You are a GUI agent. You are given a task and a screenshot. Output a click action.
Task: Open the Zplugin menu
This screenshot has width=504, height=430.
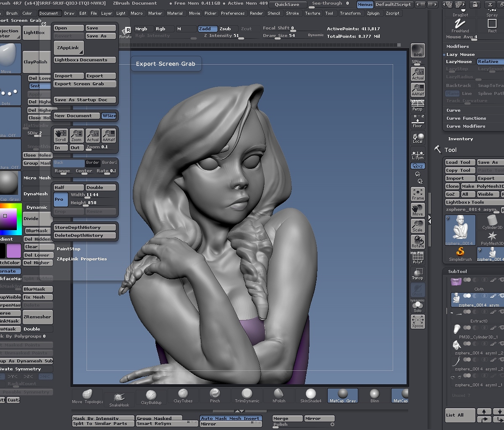[x=373, y=13]
